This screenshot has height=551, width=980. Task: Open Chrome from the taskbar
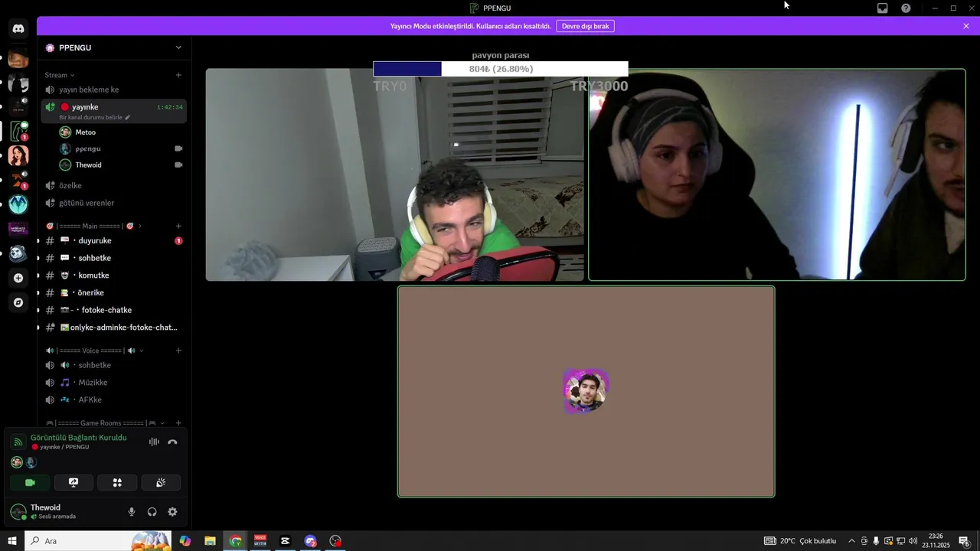click(235, 541)
